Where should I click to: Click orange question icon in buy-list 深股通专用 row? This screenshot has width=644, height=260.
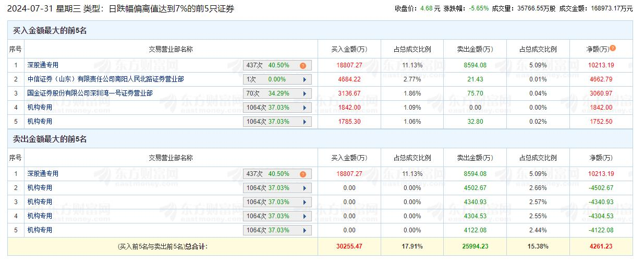(302, 66)
